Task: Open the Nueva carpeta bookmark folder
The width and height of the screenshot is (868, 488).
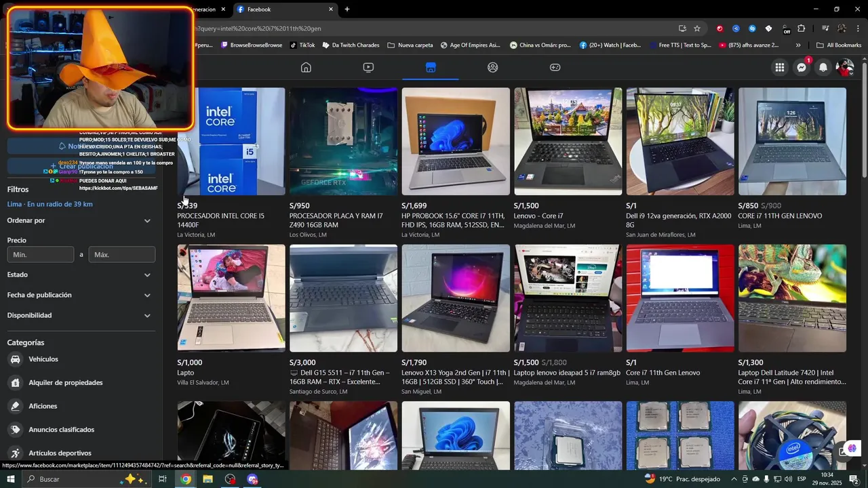Action: point(410,45)
